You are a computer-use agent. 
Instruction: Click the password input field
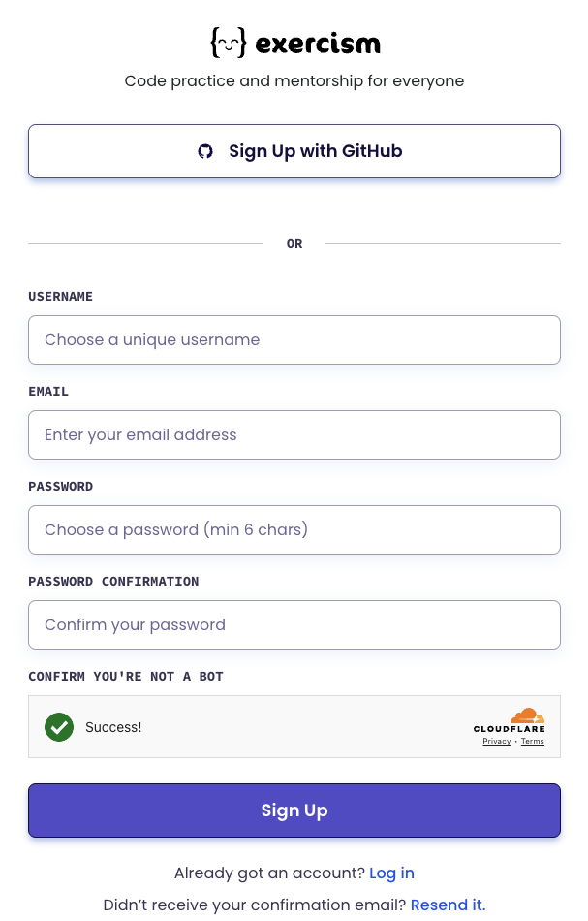tap(294, 529)
